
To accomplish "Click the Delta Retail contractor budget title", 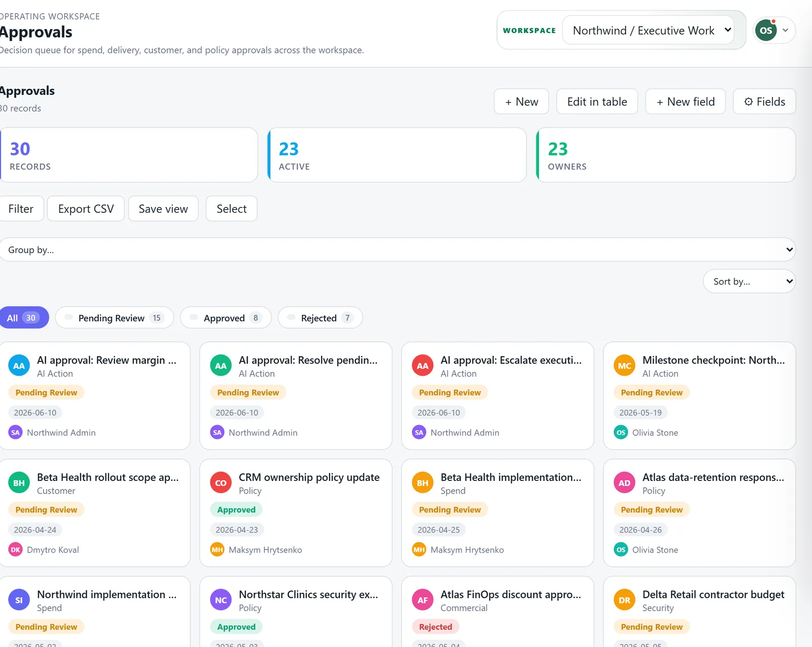I will pos(714,594).
